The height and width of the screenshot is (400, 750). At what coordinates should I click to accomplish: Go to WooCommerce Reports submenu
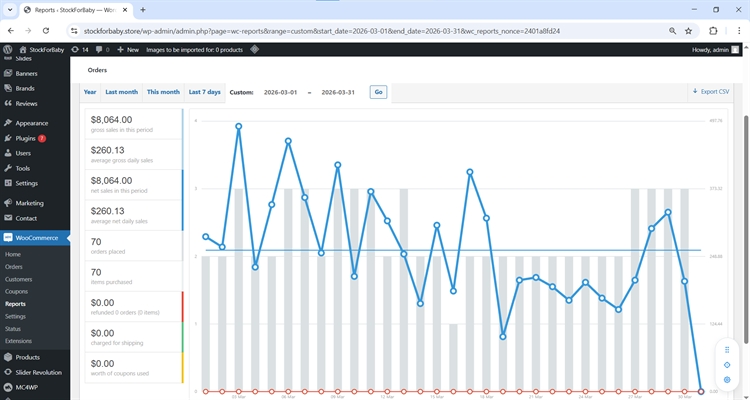tap(15, 304)
